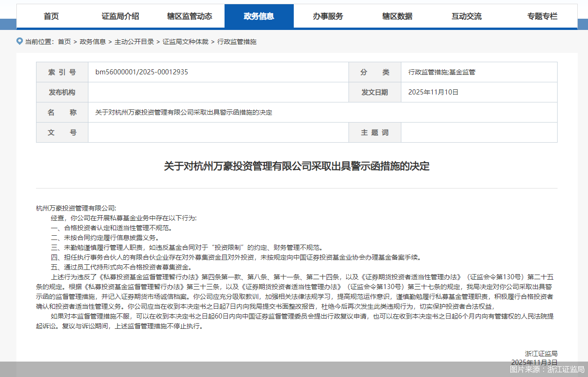View the 辖区数据 section
The image size is (588, 377).
pos(397,16)
